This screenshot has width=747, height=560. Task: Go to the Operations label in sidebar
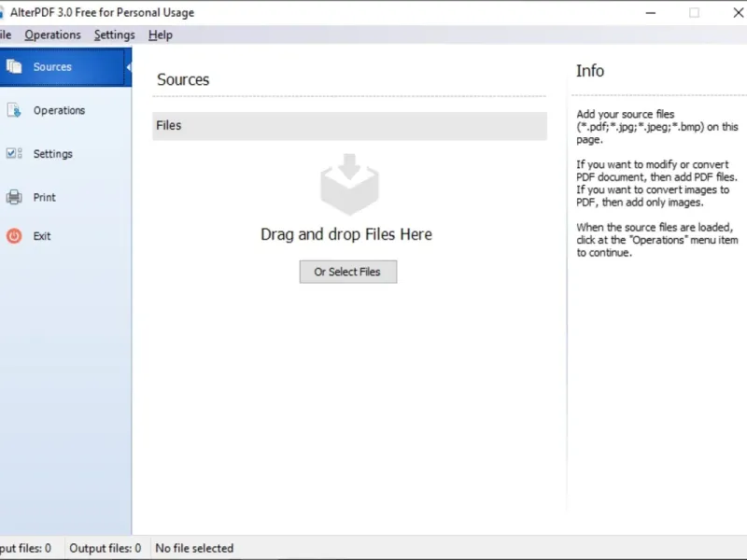tap(59, 110)
